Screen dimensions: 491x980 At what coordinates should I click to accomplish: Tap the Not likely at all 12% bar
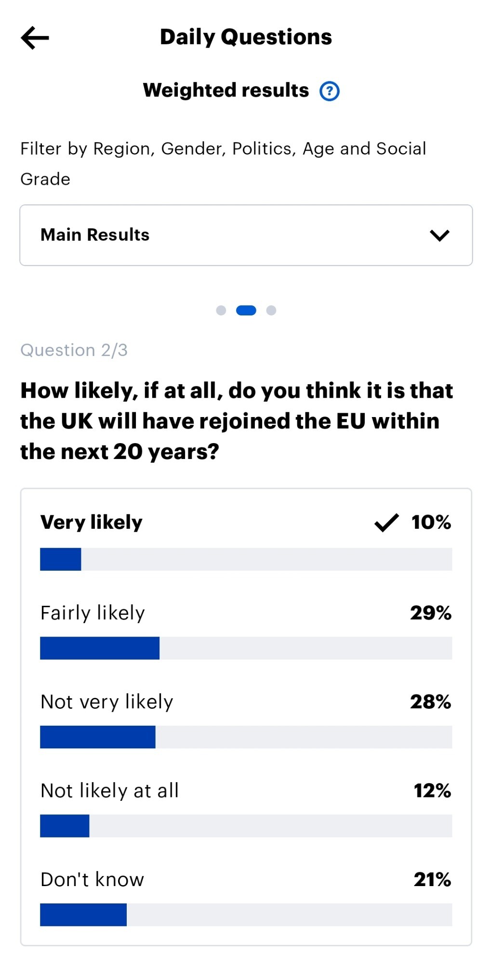coord(246,826)
